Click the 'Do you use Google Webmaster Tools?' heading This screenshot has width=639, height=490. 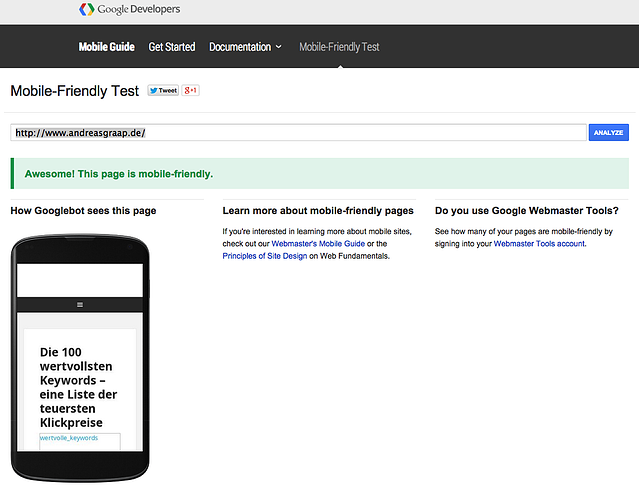[x=527, y=211]
